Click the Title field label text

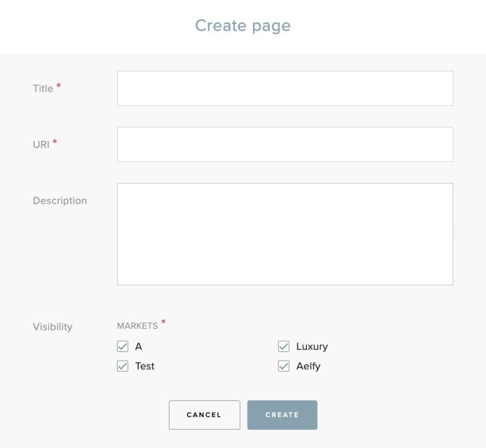click(x=43, y=89)
